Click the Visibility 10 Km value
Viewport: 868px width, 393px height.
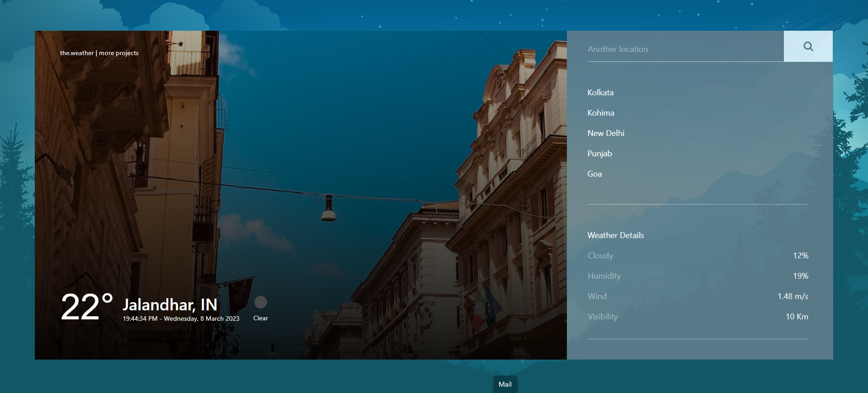click(x=797, y=317)
